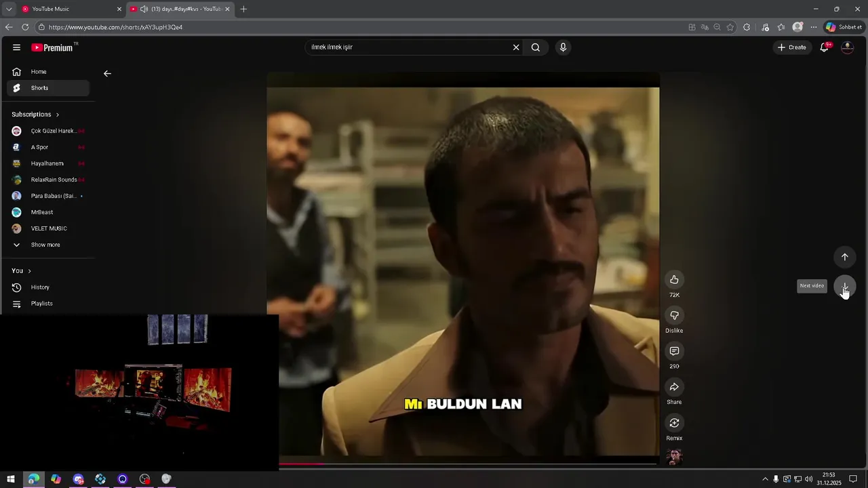Open the Edge browser profile avatar
The height and width of the screenshot is (488, 868).
click(x=797, y=27)
